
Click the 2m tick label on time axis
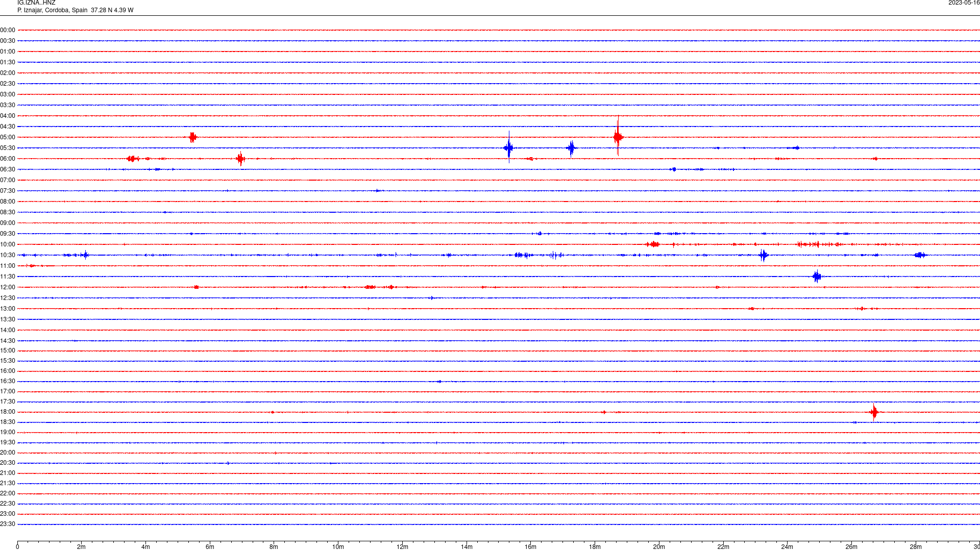[x=82, y=547]
